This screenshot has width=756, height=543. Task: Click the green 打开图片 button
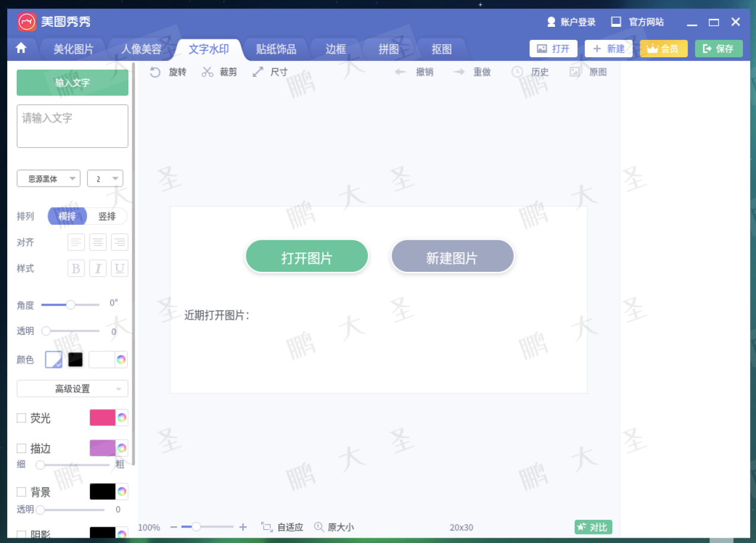307,257
